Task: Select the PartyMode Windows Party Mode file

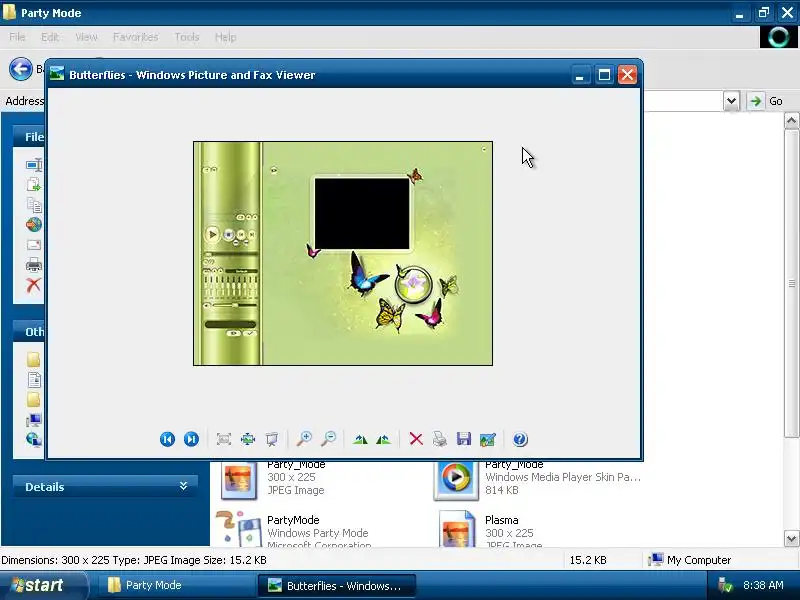Action: [294, 530]
